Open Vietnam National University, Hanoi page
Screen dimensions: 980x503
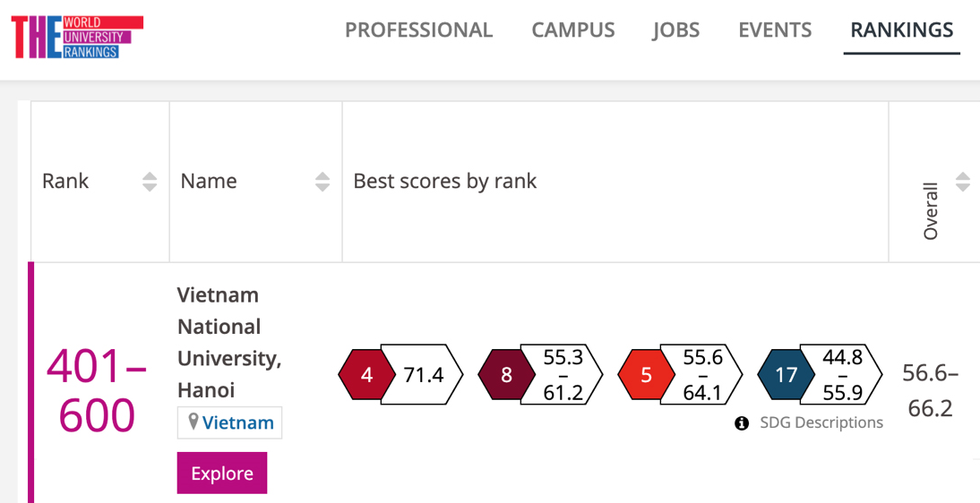coord(229,342)
